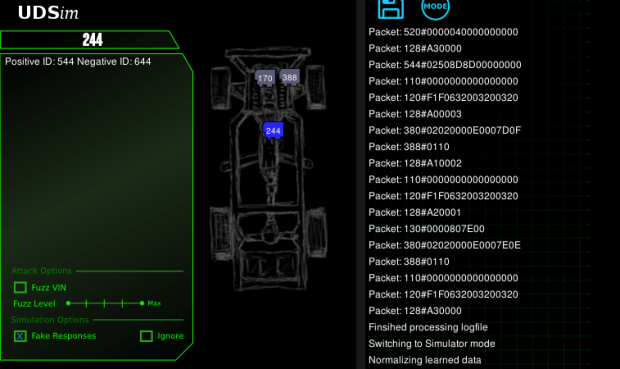Viewport: 620px width, 369px height.
Task: Uncheck the Fake Responses checkbox
Action: point(20,336)
